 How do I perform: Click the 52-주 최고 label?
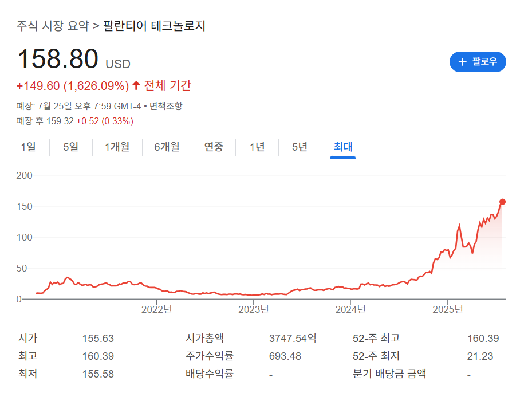376,338
